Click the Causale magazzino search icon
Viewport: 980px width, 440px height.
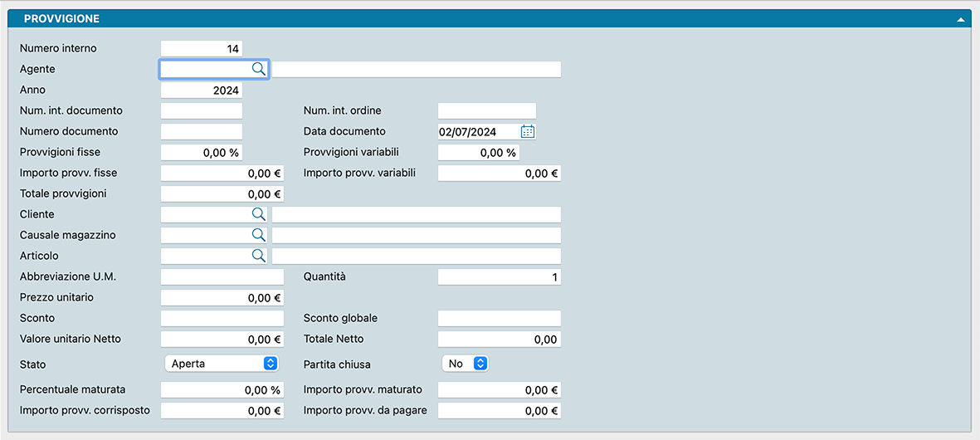point(258,235)
